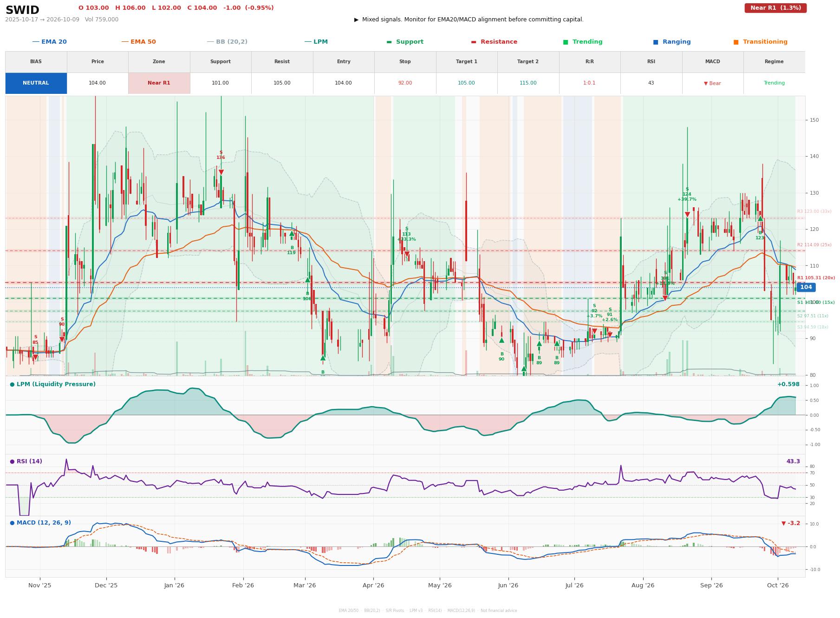Screen dimensions: 840x618
Task: Click the LPM (Liquidity Pressure) panel title
Action: [x=52, y=384]
